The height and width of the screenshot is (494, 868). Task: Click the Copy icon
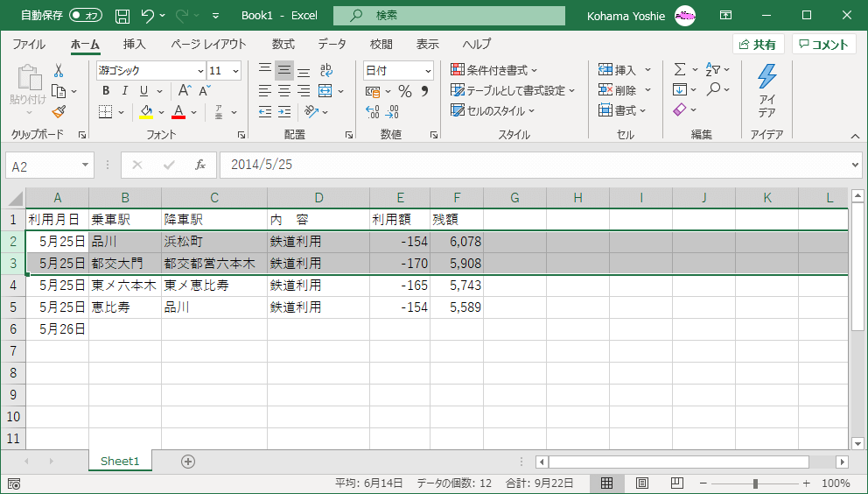point(58,91)
